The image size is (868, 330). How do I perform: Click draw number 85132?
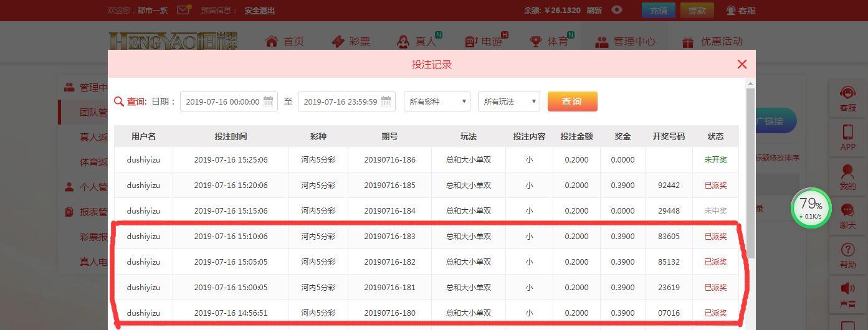(669, 262)
